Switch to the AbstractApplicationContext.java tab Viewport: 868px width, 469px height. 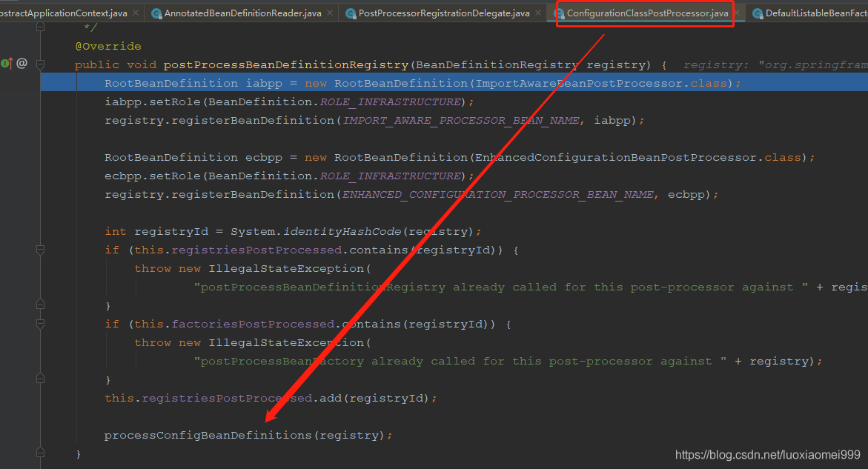64,13
